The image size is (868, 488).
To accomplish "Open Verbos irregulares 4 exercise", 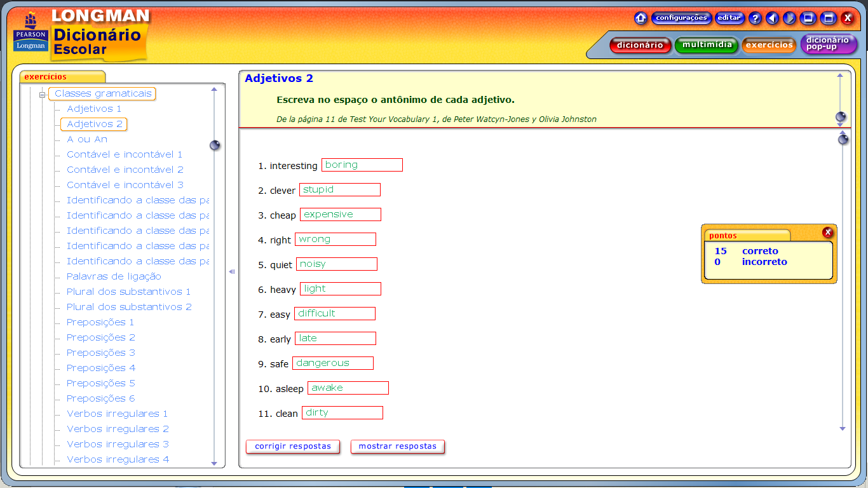I will point(118,459).
